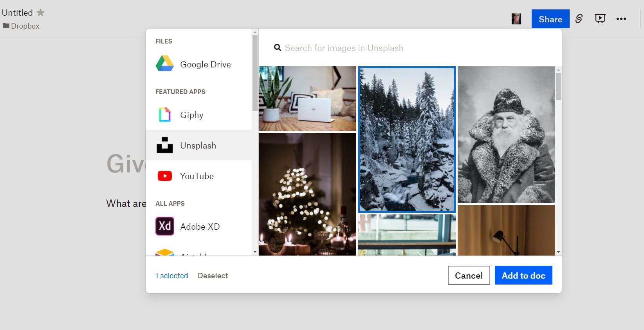Click the Share button
644x330 pixels.
click(x=550, y=19)
